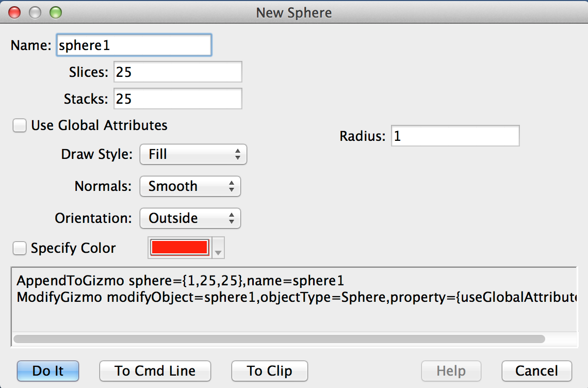Click the To Cmd Line button

[155, 371]
